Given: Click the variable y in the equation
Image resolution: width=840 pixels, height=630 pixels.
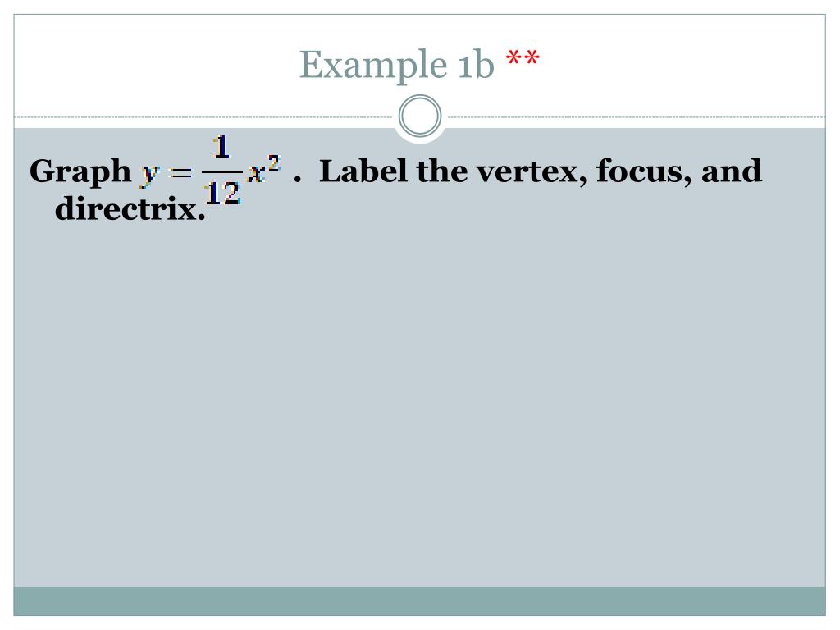Looking at the screenshot, I should pos(151,174).
